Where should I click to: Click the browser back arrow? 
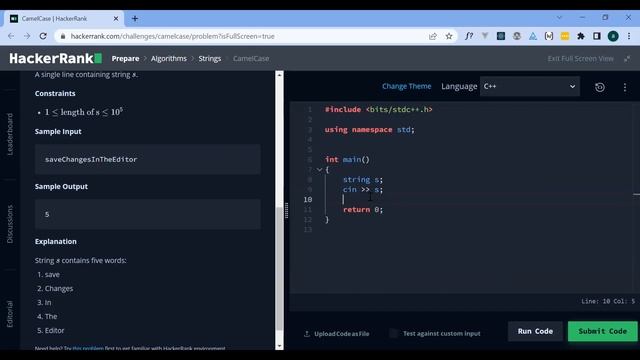point(11,36)
